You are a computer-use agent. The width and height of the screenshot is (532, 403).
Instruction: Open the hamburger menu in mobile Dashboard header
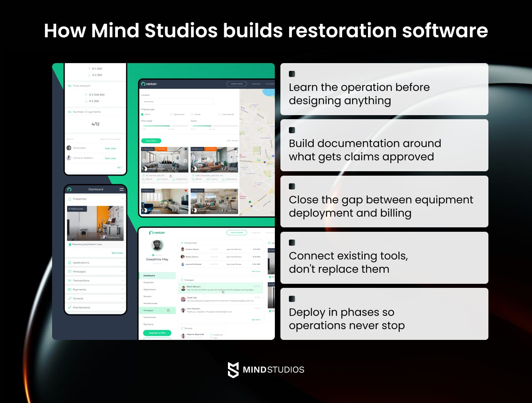click(122, 189)
